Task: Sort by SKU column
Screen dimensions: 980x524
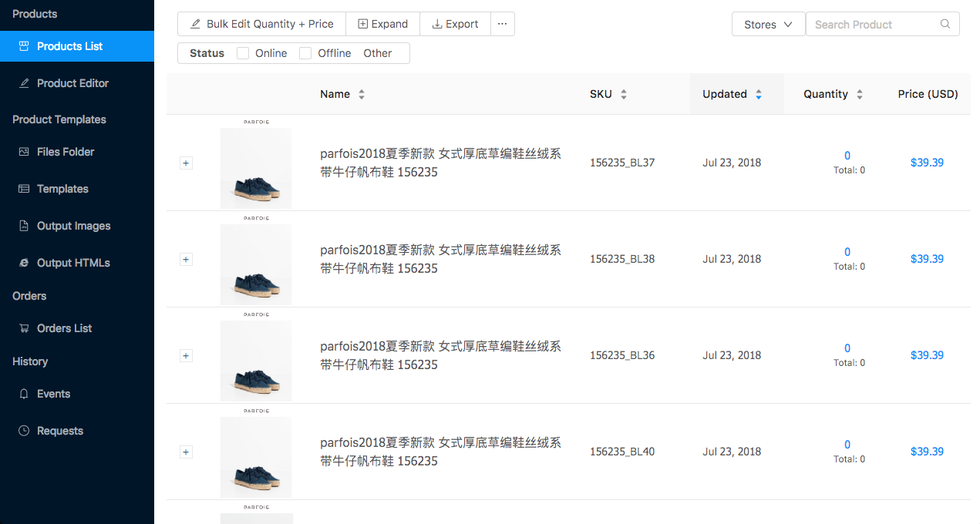Action: pos(608,94)
